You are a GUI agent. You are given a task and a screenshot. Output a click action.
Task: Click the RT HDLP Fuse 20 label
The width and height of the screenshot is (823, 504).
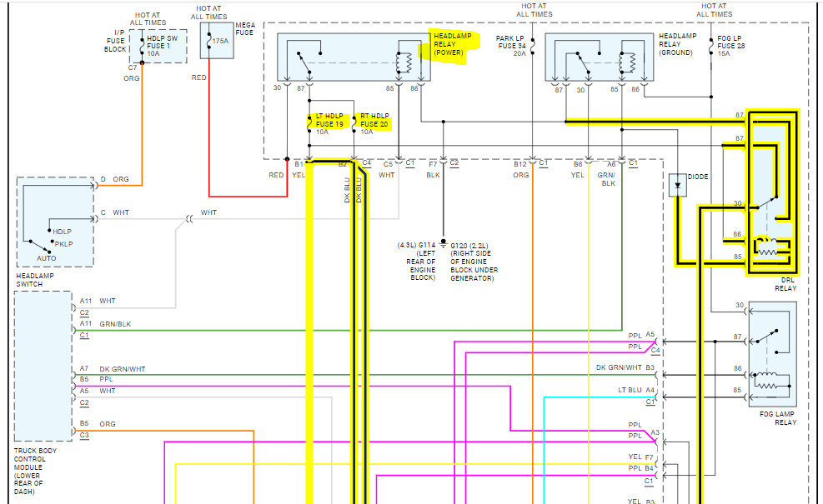pyautogui.click(x=374, y=120)
